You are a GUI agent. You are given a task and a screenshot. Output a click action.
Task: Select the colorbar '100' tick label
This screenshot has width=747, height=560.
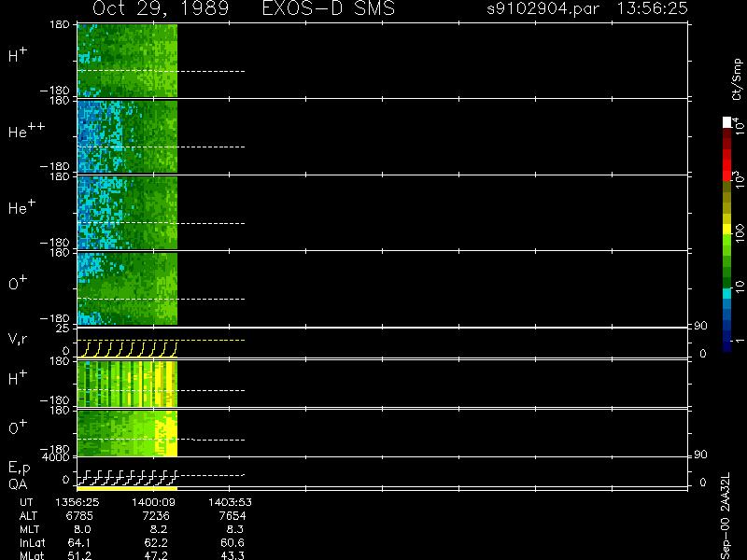point(740,233)
